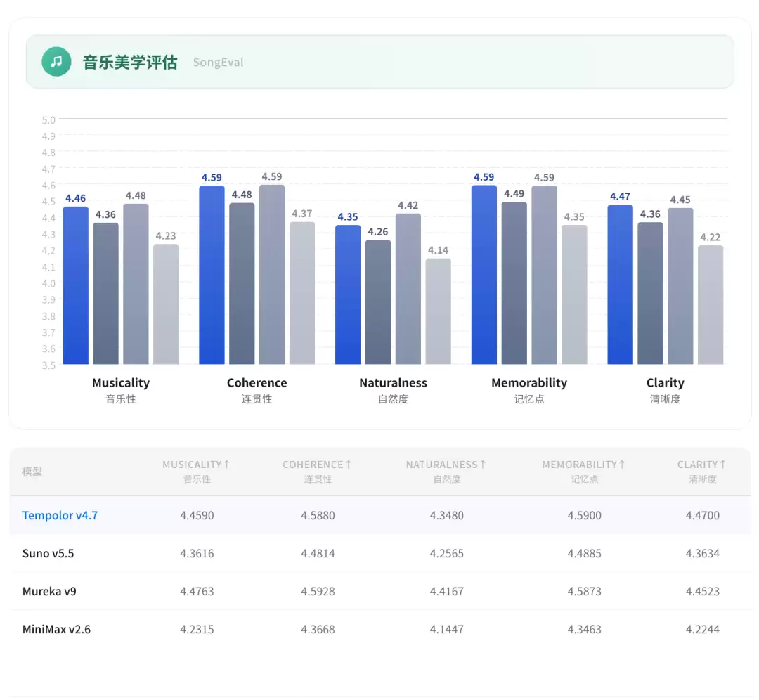Screen dimensions: 759x700
Task: Select Mureka musicality value 4.4763
Action: 197,591
